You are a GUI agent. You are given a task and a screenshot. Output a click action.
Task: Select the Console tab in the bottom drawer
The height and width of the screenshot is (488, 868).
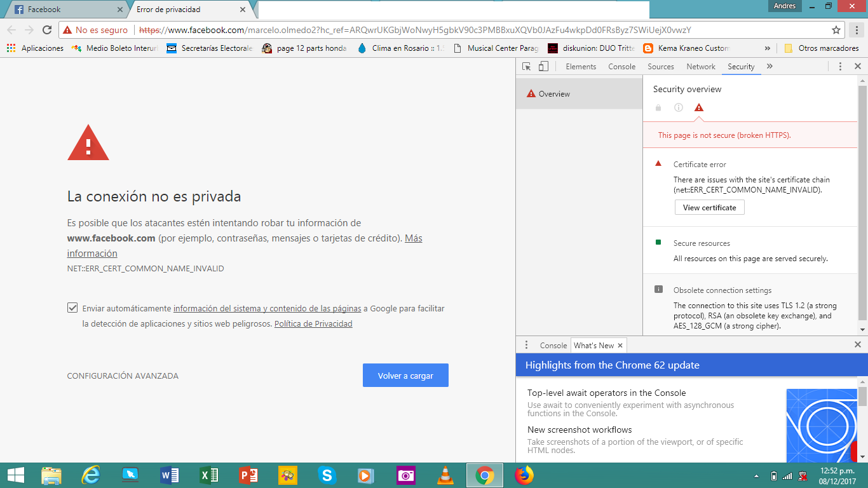(x=553, y=346)
